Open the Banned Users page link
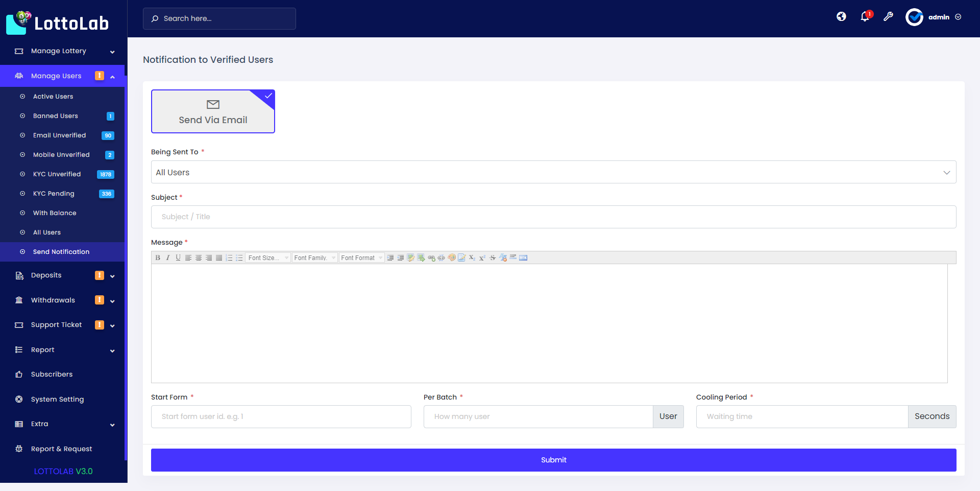 [55, 116]
